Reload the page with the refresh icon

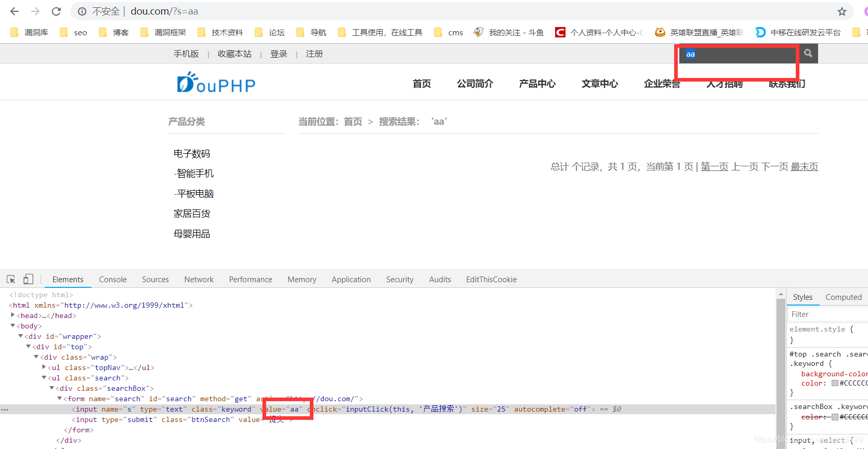tap(56, 11)
